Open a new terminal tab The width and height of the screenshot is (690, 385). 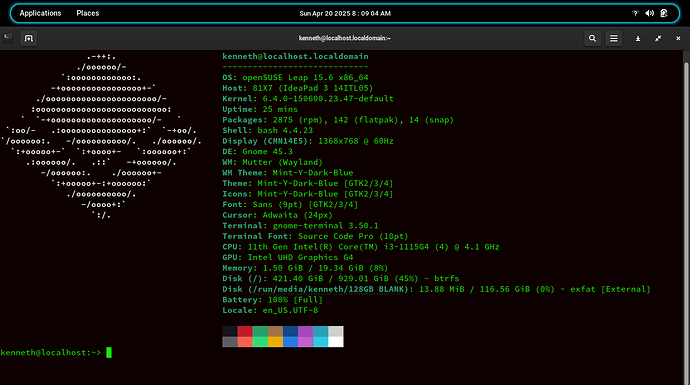tap(29, 38)
